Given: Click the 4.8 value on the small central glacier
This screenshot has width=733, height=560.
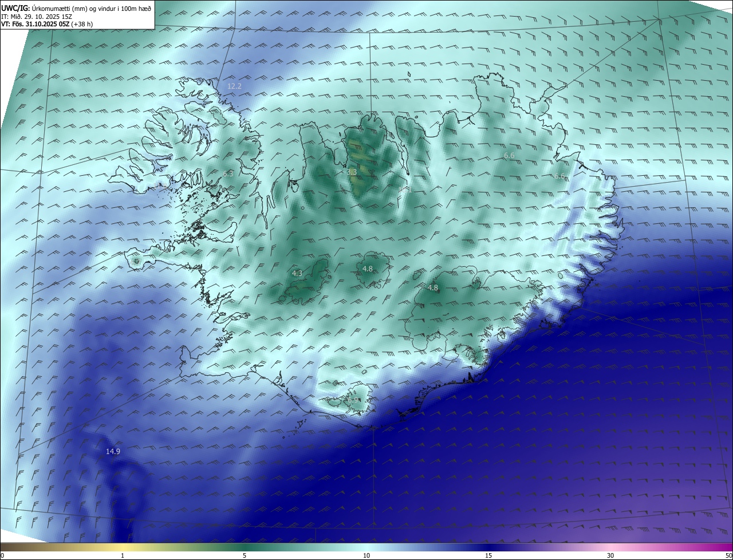Looking at the screenshot, I should click(368, 269).
